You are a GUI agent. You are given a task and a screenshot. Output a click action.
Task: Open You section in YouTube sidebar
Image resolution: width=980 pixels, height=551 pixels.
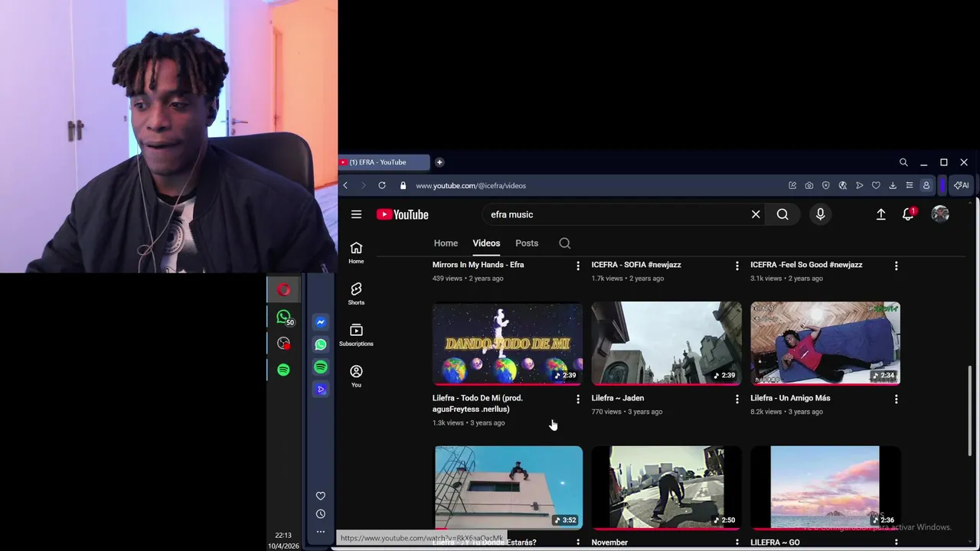tap(356, 376)
